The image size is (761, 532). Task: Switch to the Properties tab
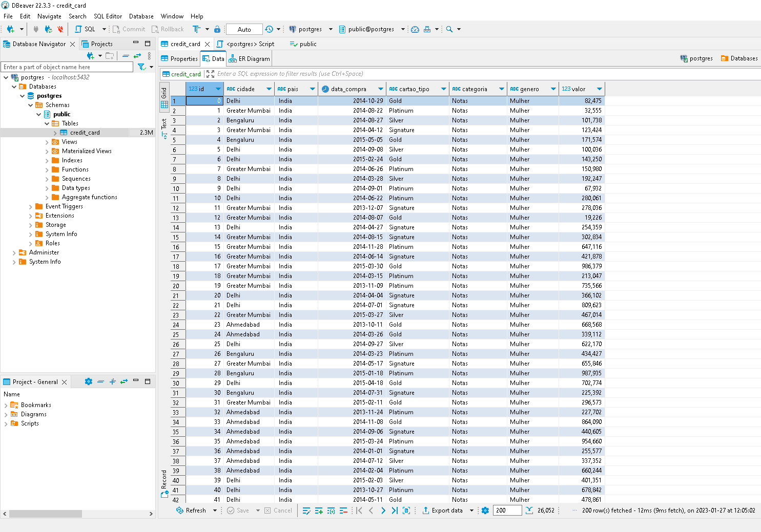click(179, 58)
